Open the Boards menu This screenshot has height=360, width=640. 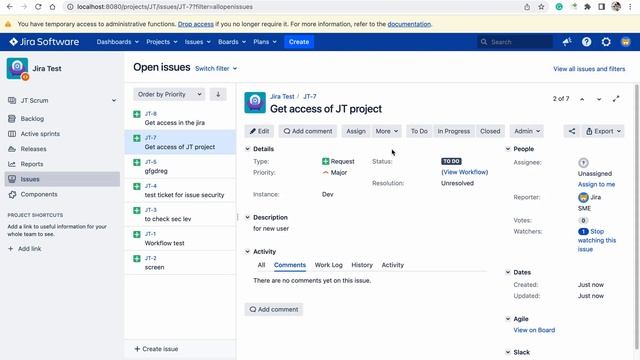coord(232,42)
